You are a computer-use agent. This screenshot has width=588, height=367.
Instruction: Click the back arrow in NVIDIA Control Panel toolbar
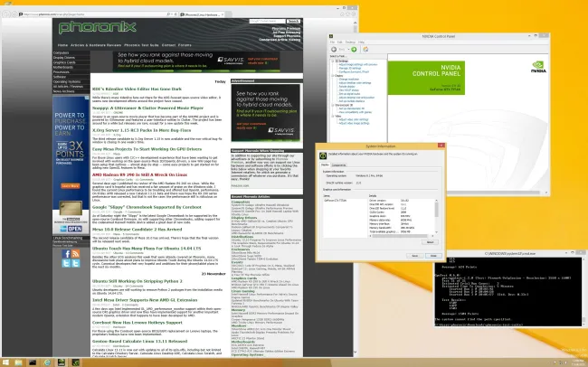coord(334,50)
